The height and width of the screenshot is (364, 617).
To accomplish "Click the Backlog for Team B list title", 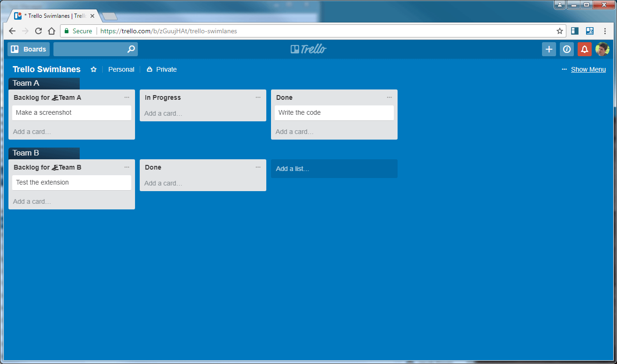I will coord(47,167).
